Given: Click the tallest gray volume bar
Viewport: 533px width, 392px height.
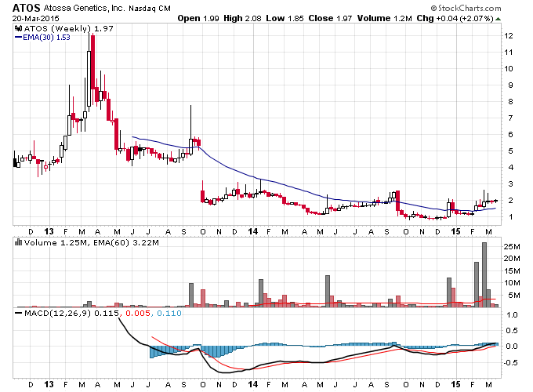Looking at the screenshot, I should point(484,274).
